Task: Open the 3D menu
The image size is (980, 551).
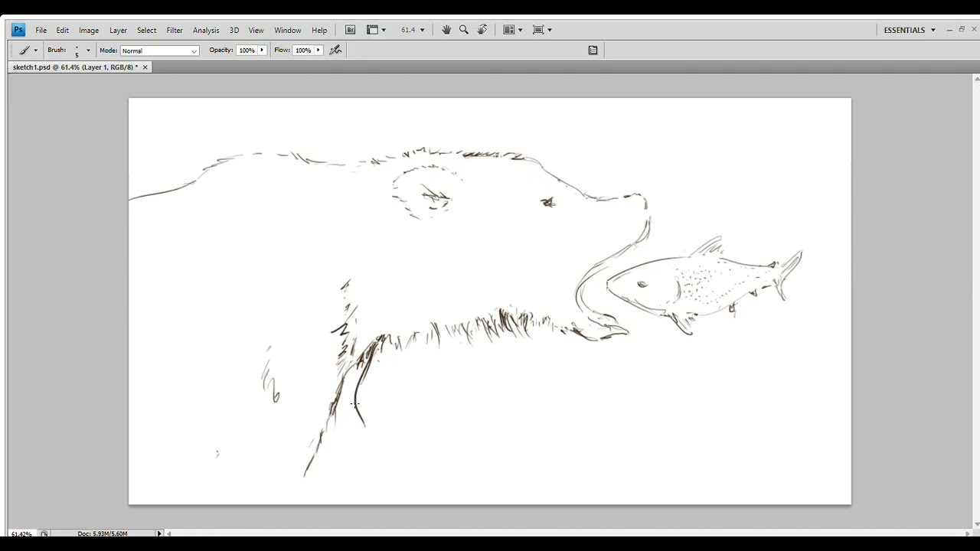Action: pos(234,30)
